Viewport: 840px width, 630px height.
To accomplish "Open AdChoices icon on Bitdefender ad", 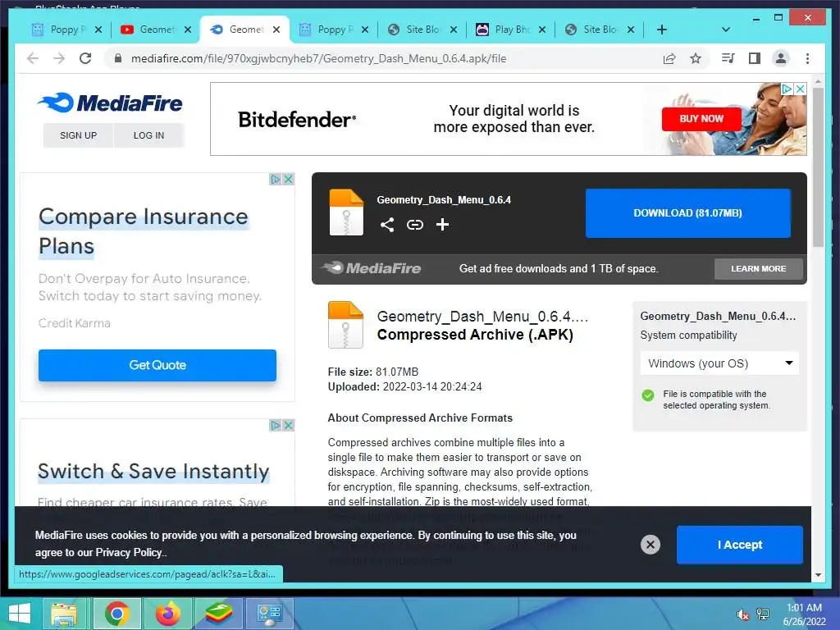I will pos(787,89).
